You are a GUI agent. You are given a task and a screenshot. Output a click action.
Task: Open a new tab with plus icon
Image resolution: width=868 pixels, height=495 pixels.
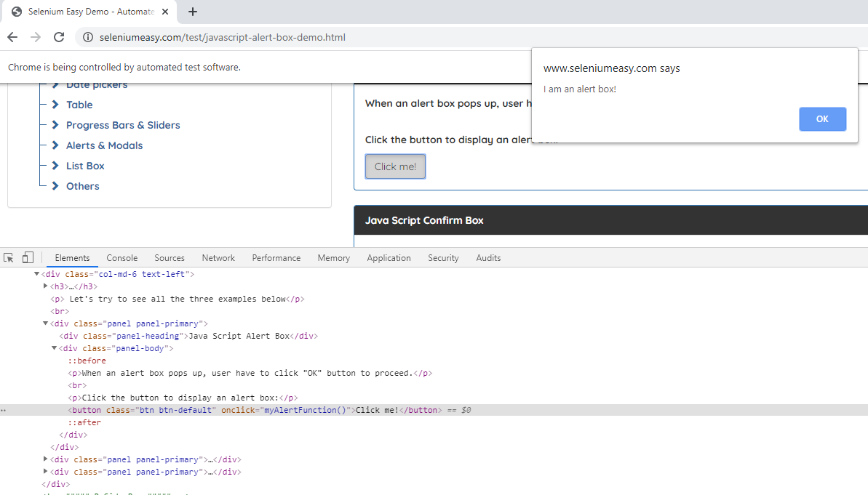[x=193, y=12]
